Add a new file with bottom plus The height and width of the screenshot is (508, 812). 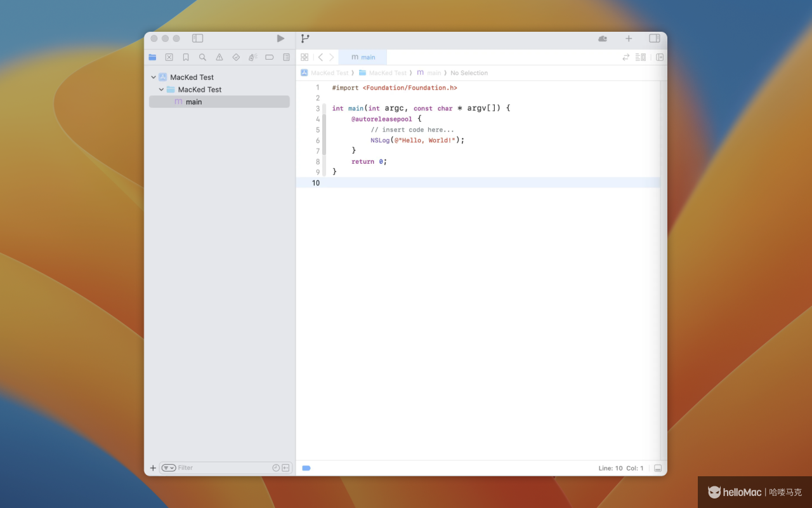point(153,468)
